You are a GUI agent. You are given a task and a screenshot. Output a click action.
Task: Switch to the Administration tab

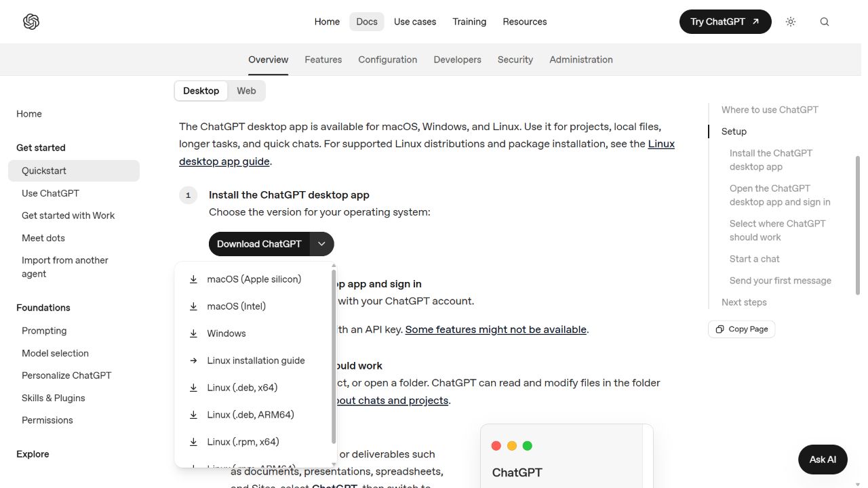point(581,60)
